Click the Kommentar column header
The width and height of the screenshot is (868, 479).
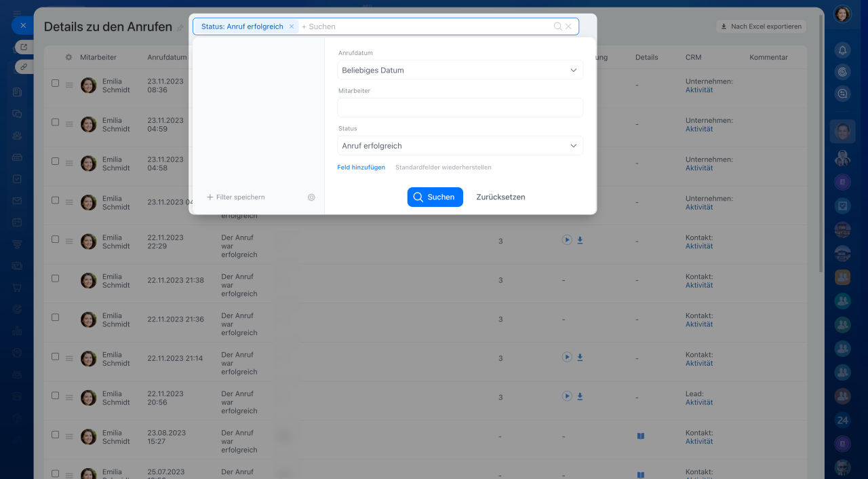coord(769,58)
